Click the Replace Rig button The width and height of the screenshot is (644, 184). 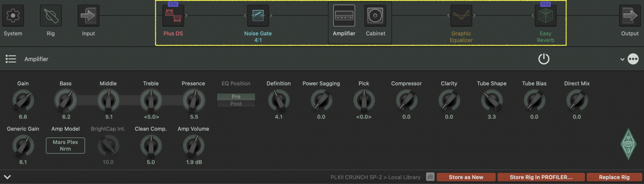tap(614, 177)
